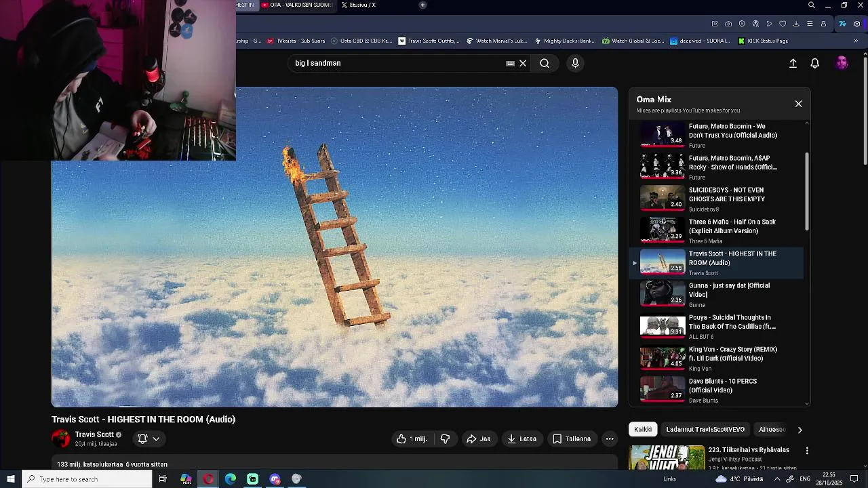Open more actions three-dot menu under video

[610, 439]
